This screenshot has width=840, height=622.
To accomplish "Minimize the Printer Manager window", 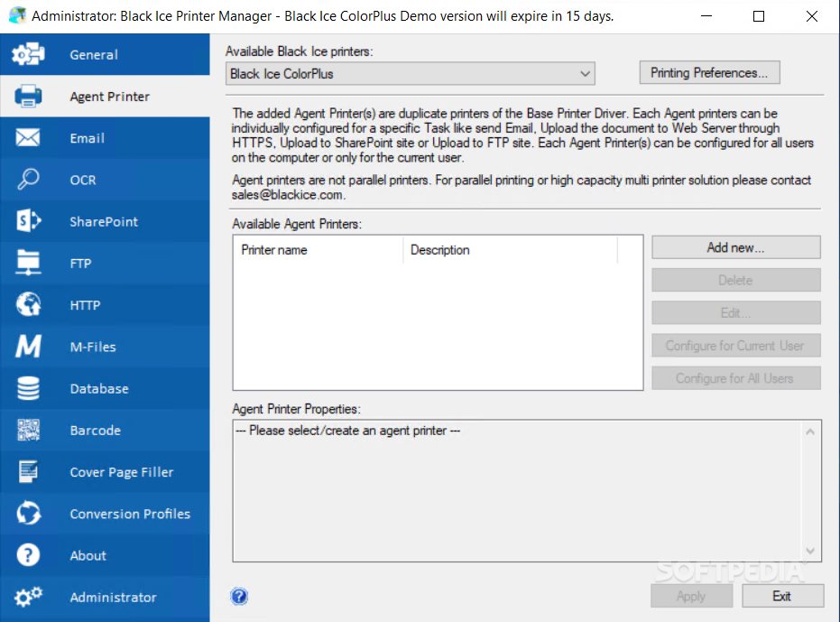I will pyautogui.click(x=706, y=16).
